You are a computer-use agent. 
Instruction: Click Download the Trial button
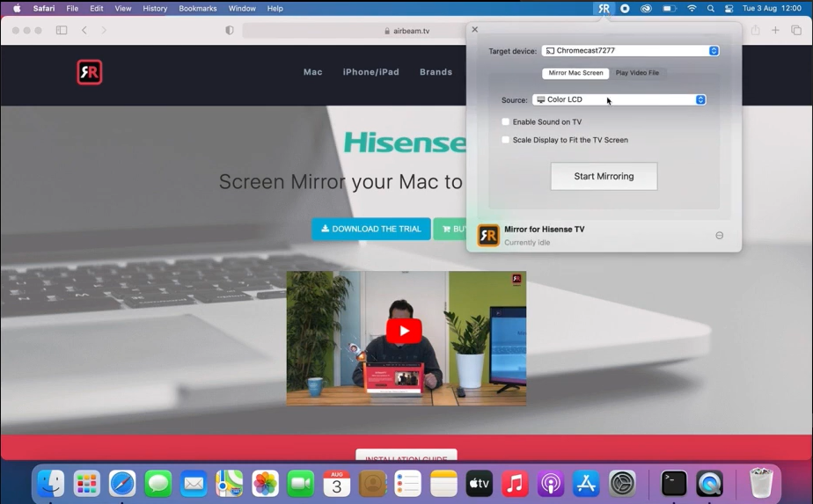click(371, 229)
